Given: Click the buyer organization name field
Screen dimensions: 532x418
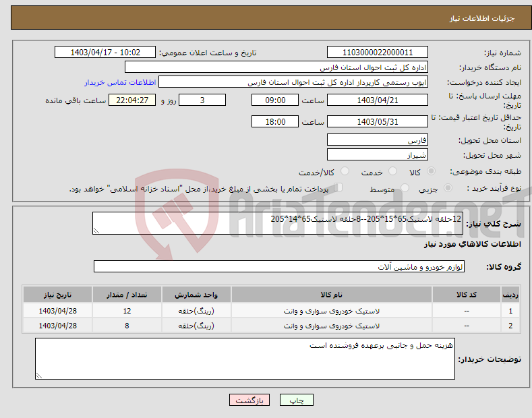Looking at the screenshot, I should click(x=276, y=67).
